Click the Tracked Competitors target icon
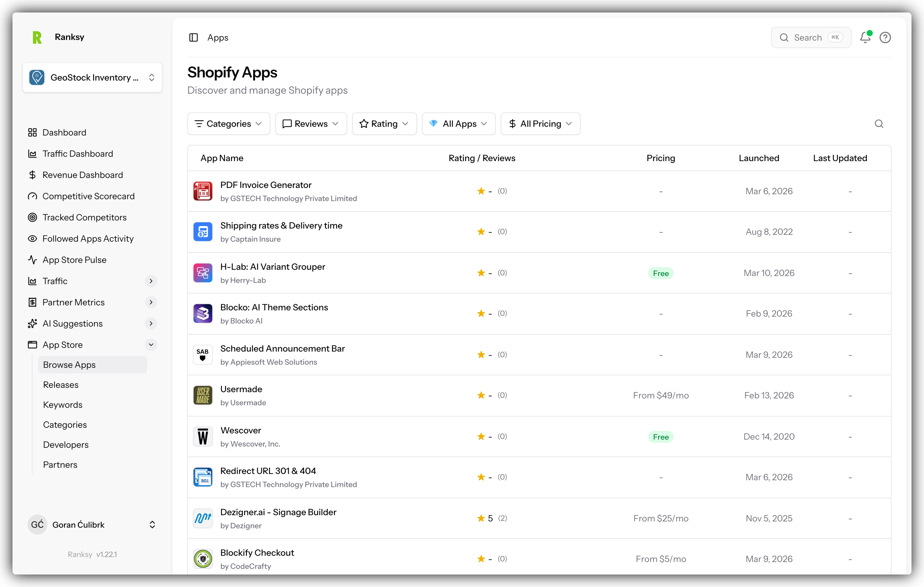 pos(32,217)
